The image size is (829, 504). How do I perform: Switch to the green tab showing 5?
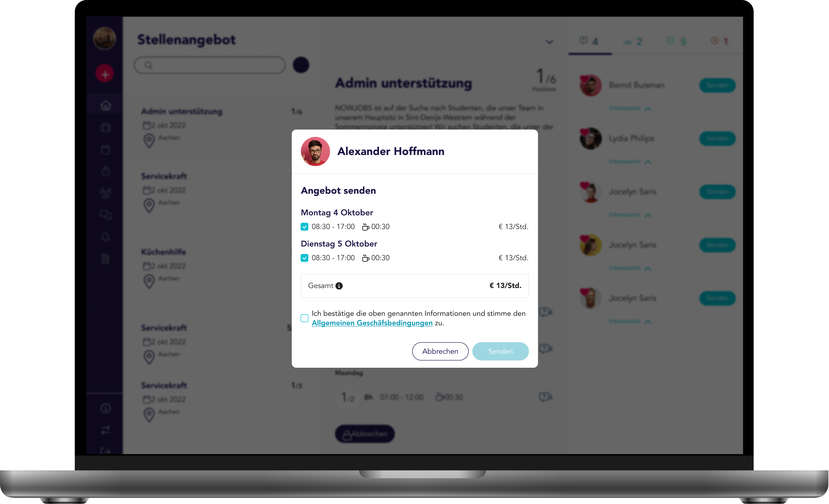676,41
